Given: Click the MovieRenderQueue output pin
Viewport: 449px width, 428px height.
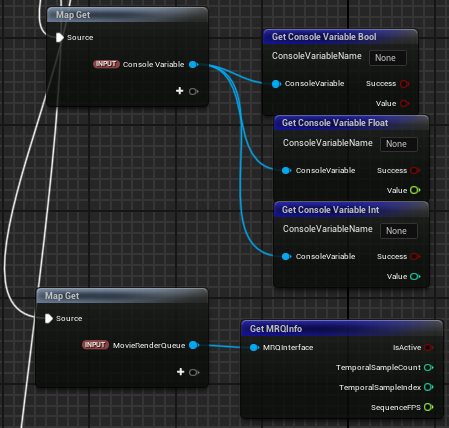Looking at the screenshot, I should tap(194, 345).
